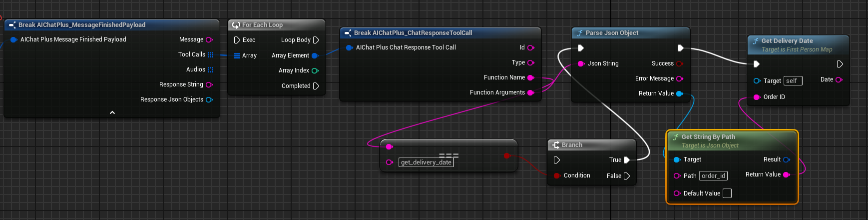Click the Branch Condition input pin
The width and height of the screenshot is (868, 220).
tap(557, 175)
